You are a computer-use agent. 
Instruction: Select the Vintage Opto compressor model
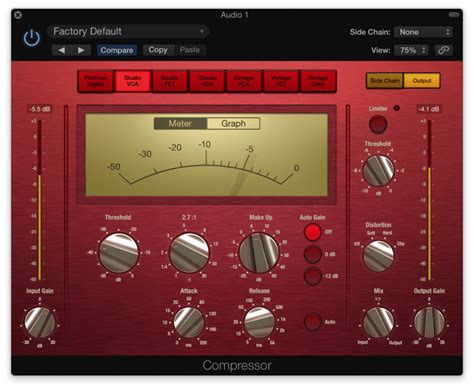pos(318,81)
